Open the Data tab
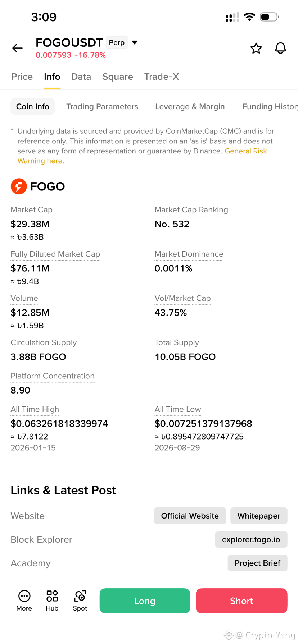This screenshot has width=298, height=644. (81, 77)
